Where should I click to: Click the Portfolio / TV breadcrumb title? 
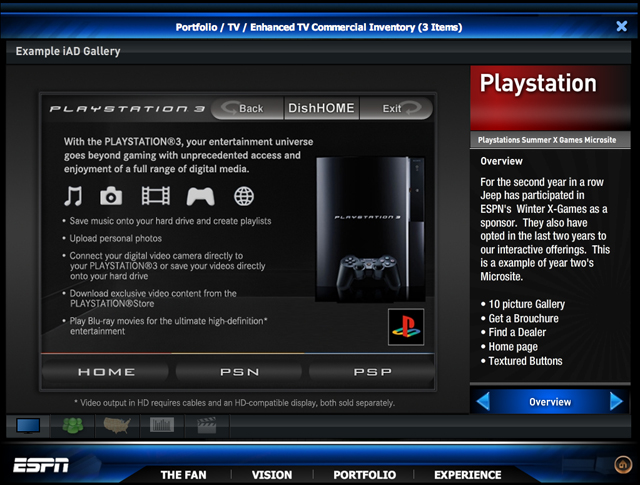click(x=319, y=27)
